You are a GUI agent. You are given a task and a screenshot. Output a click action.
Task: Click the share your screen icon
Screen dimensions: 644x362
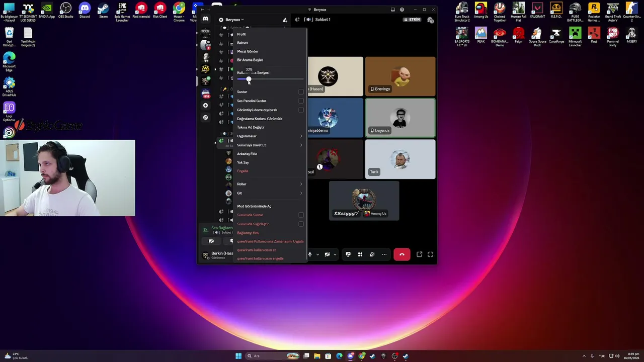point(348,254)
